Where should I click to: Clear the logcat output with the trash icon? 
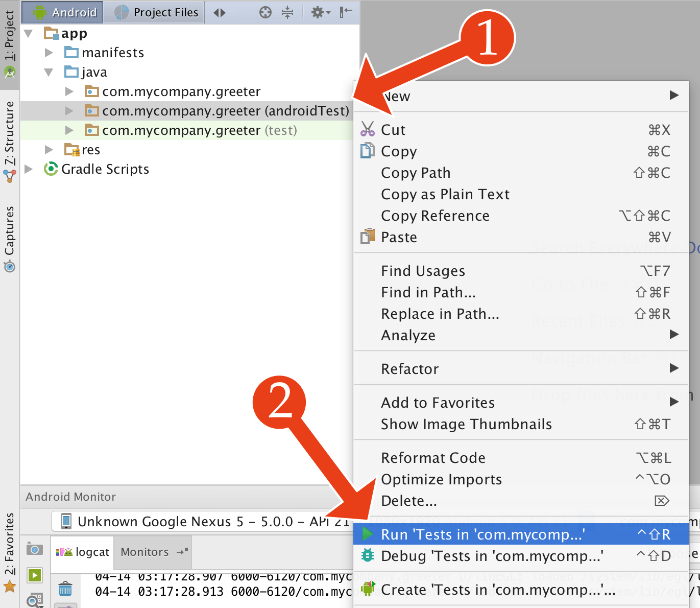click(x=65, y=589)
